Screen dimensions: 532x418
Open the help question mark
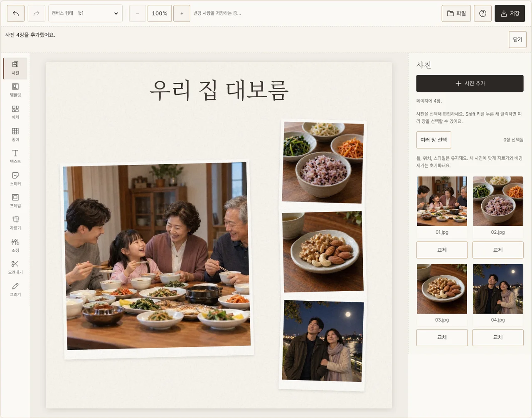pyautogui.click(x=483, y=13)
